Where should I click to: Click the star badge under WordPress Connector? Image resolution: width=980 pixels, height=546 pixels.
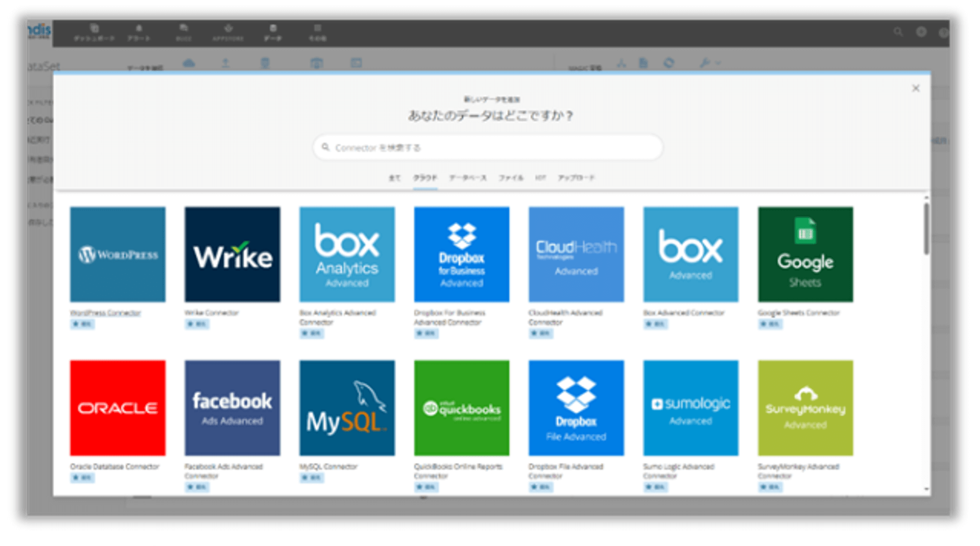82,324
